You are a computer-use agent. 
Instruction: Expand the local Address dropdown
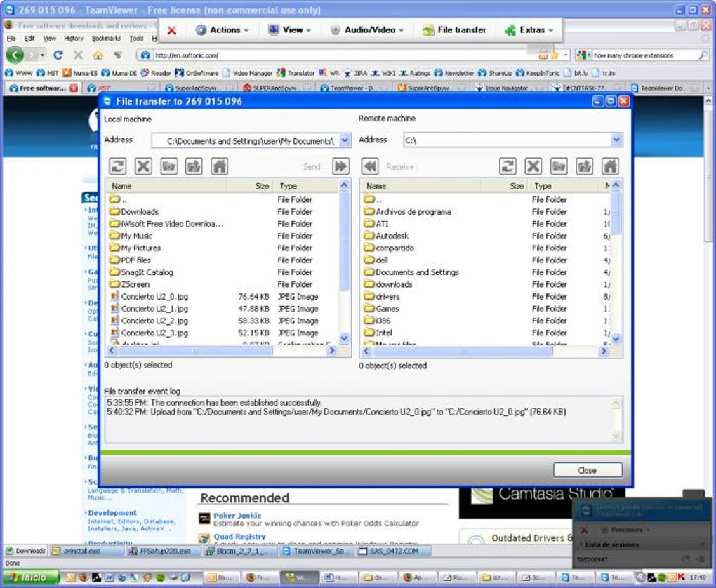345,140
